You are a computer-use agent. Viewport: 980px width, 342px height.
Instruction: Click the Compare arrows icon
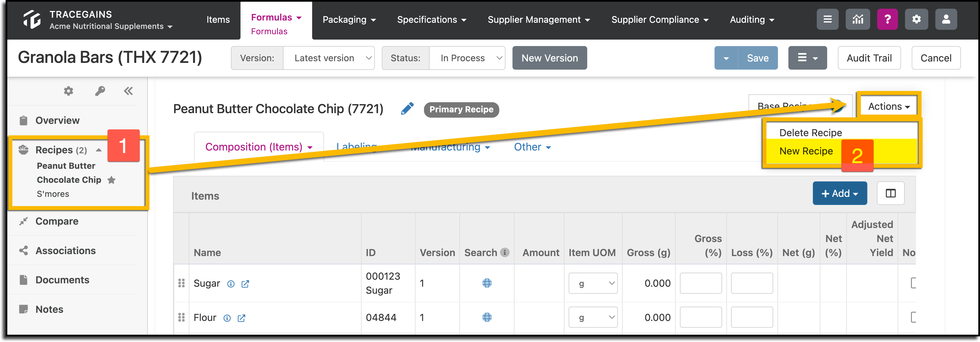tap(24, 221)
